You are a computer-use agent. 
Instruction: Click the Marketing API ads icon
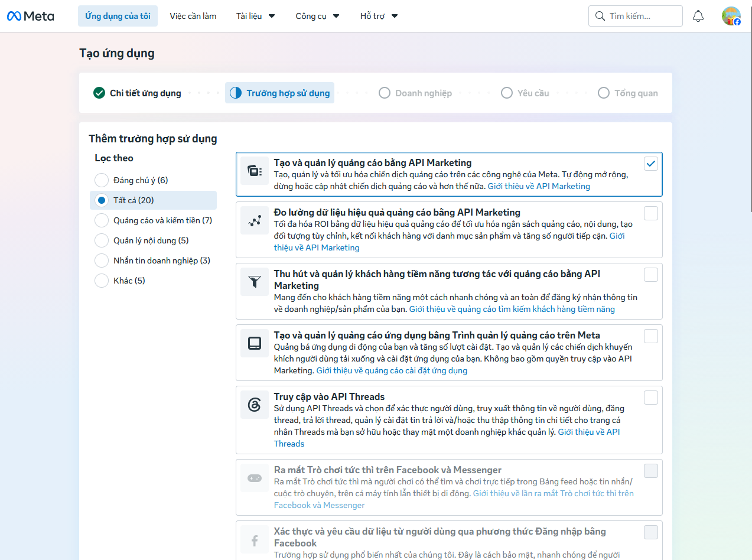coord(255,171)
